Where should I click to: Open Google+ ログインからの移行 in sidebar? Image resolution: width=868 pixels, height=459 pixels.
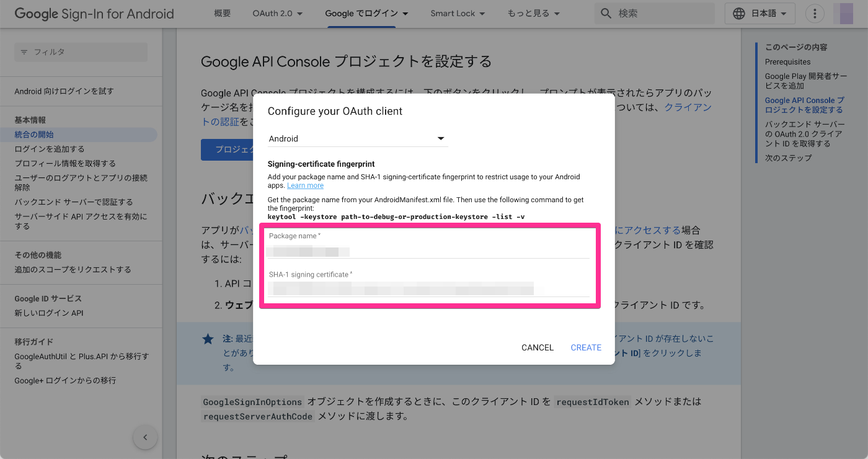(x=65, y=380)
